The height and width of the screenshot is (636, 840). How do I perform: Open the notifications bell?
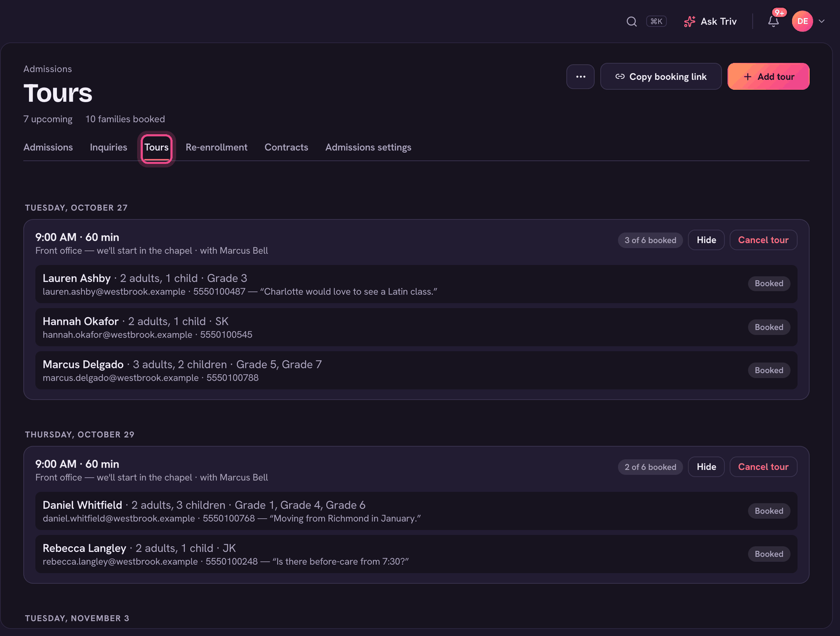pyautogui.click(x=773, y=22)
